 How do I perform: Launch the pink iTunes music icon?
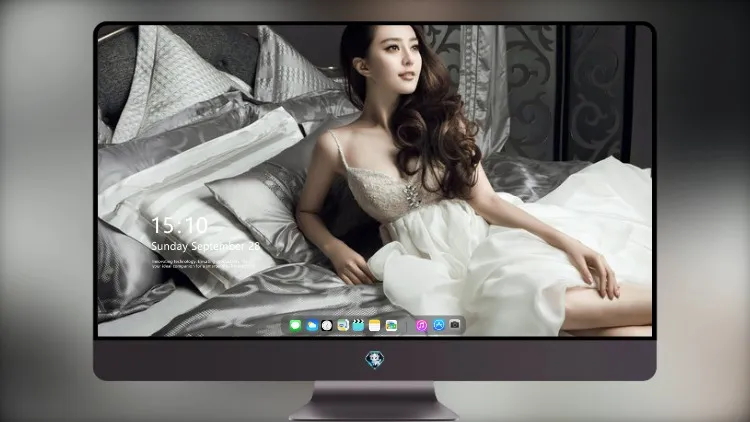[x=421, y=325]
